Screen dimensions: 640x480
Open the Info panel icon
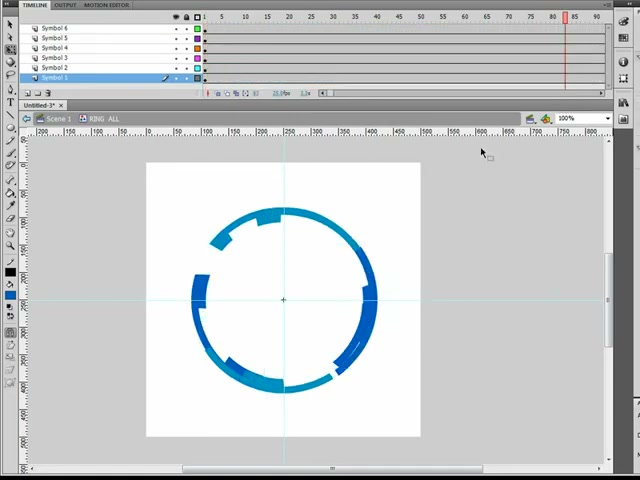623,62
